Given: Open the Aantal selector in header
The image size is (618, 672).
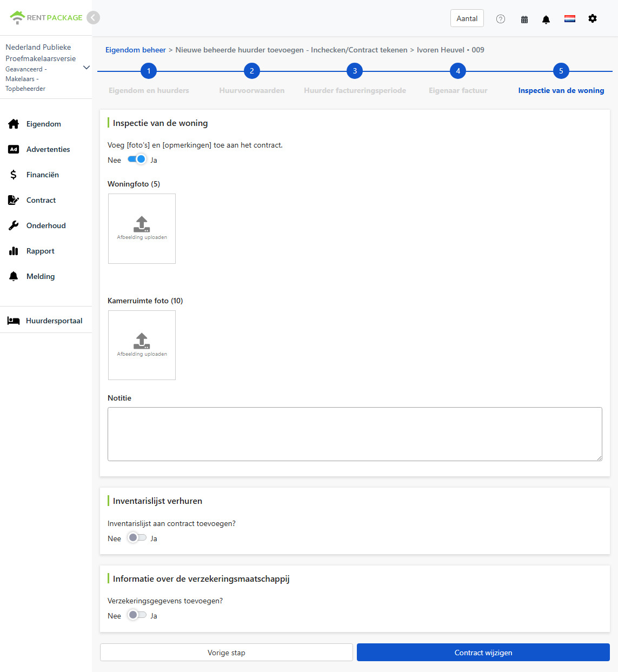Looking at the screenshot, I should click(x=467, y=18).
